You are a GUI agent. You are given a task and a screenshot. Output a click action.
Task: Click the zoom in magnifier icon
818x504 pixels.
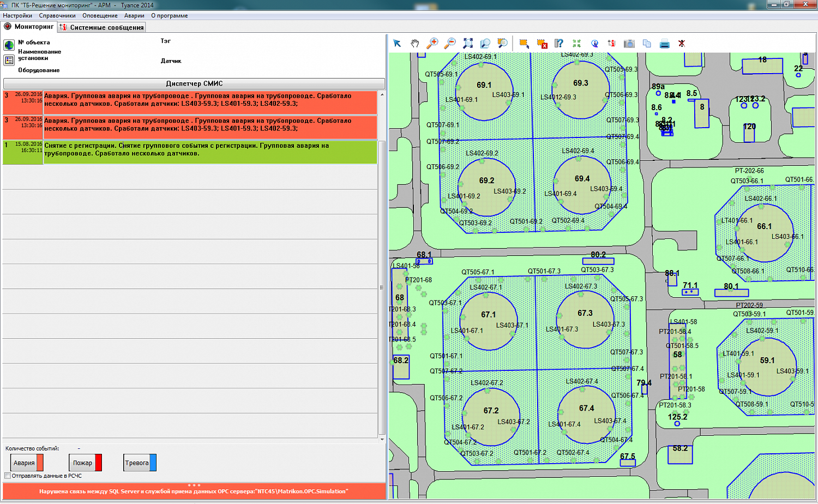[432, 43]
